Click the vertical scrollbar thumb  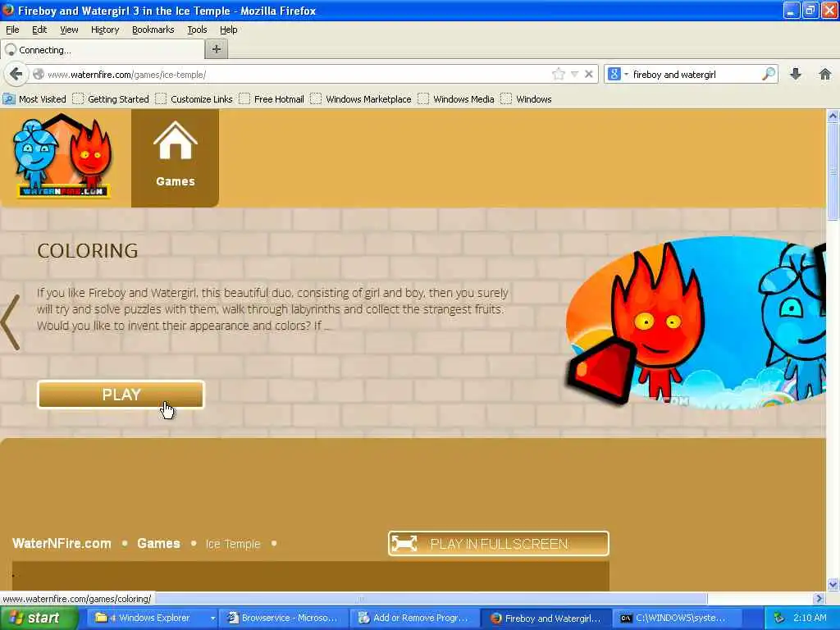[x=833, y=171]
